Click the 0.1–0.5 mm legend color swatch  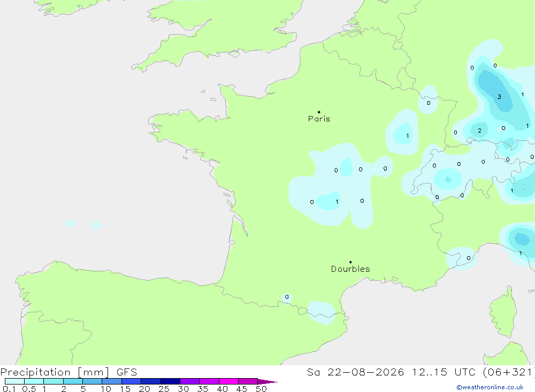[x=14, y=381]
